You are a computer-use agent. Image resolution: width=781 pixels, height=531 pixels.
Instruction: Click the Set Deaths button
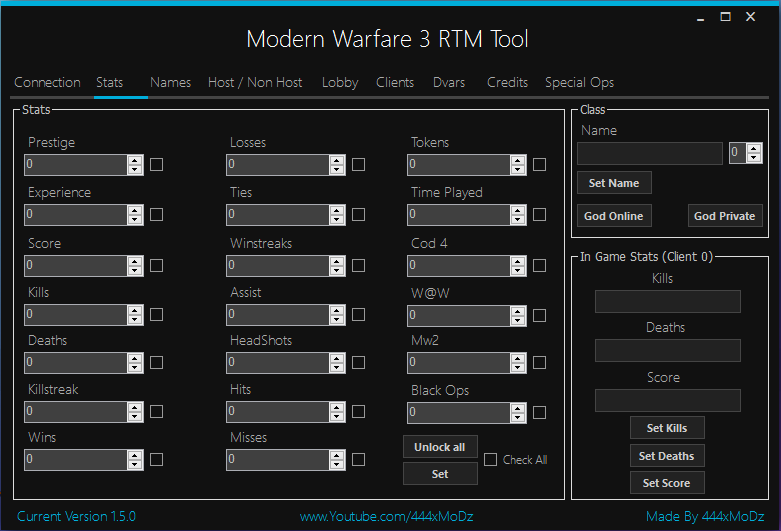[667, 456]
